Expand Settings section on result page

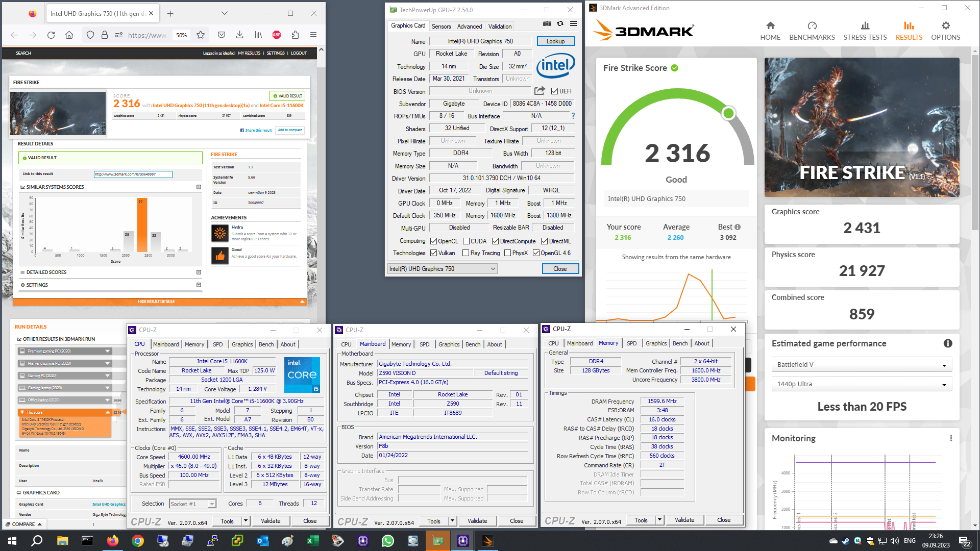pyautogui.click(x=199, y=285)
